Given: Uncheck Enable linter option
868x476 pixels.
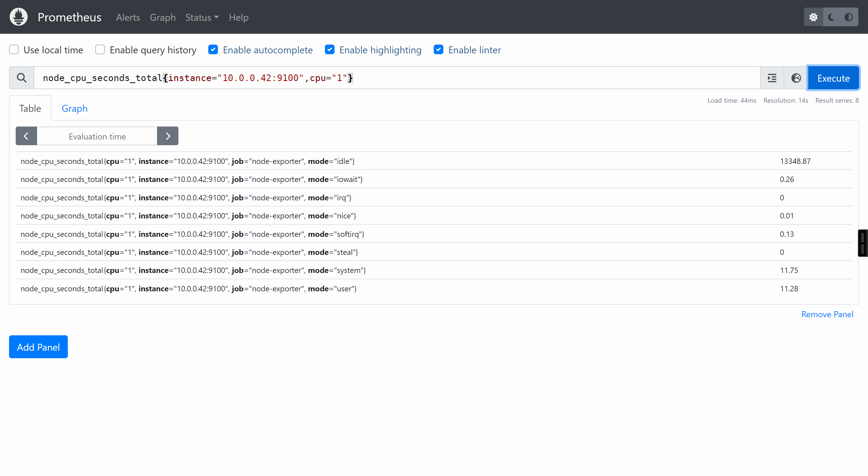Looking at the screenshot, I should (x=439, y=49).
